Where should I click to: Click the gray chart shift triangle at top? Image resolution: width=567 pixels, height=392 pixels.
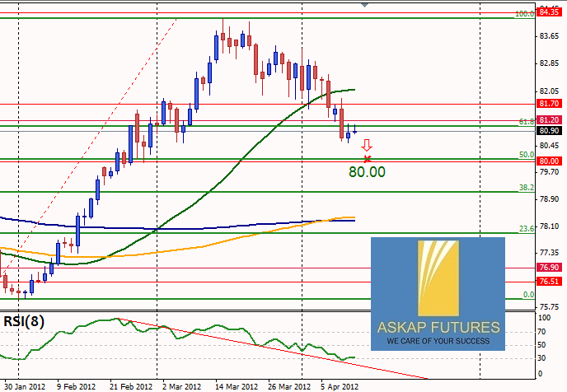[366, 4]
